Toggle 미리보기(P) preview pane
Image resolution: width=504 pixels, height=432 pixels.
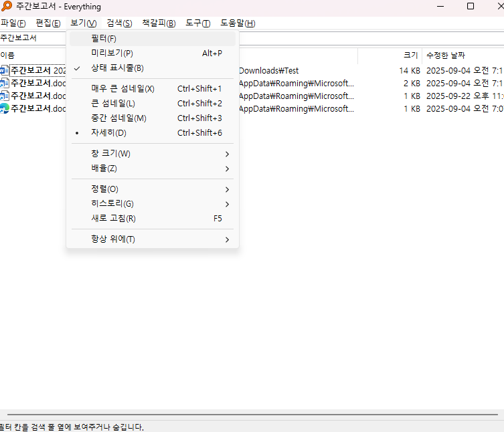(x=153, y=53)
